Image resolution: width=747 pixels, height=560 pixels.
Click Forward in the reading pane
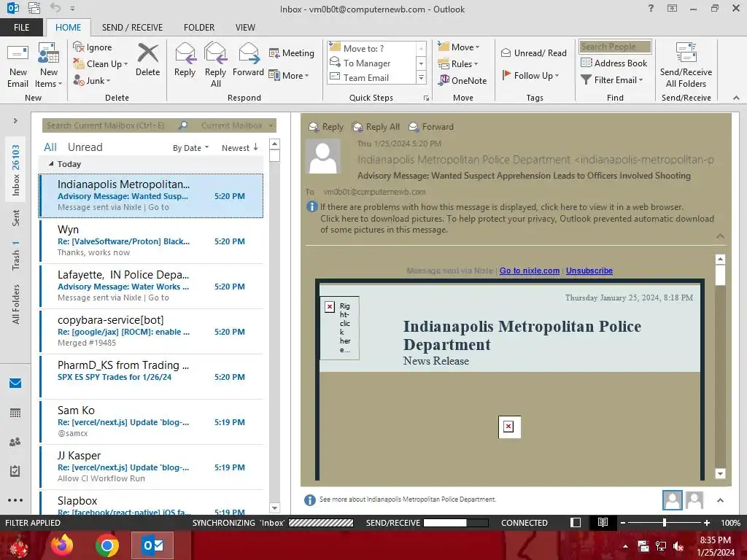[x=431, y=127]
